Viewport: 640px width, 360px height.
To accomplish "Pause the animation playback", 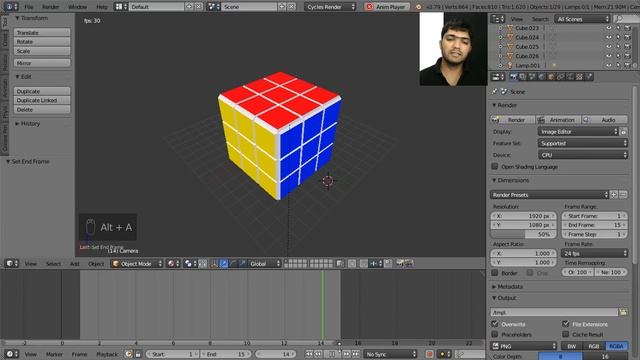I will 332,354.
